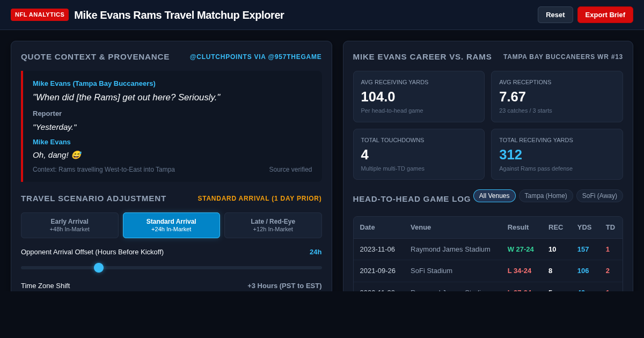The height and width of the screenshot is (338, 644).
Task: Select the Avg Receptions stat card
Action: point(557,97)
